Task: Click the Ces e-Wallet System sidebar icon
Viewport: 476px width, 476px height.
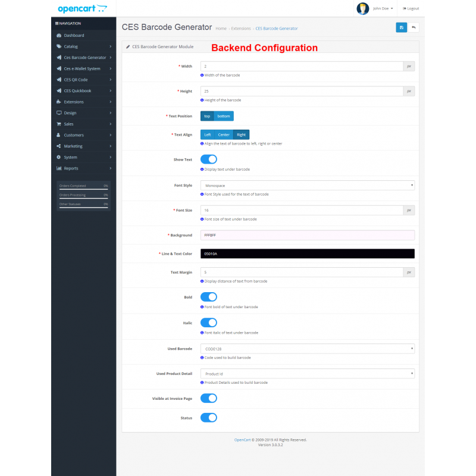Action: point(59,68)
